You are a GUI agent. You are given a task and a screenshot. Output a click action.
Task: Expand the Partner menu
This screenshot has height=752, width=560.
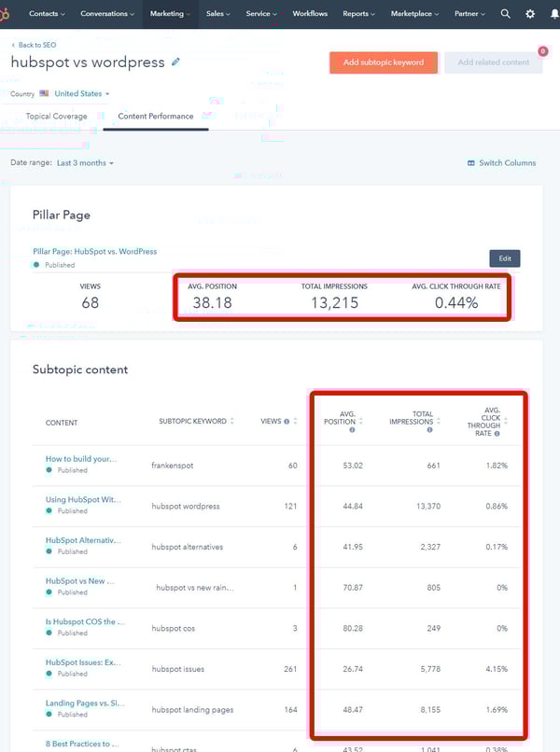469,14
